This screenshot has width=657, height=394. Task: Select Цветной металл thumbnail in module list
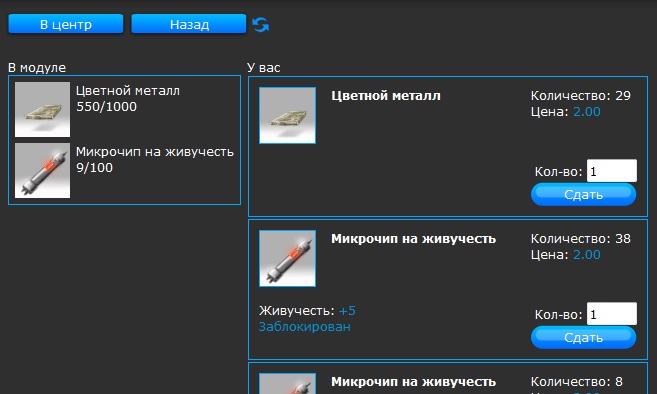42,109
